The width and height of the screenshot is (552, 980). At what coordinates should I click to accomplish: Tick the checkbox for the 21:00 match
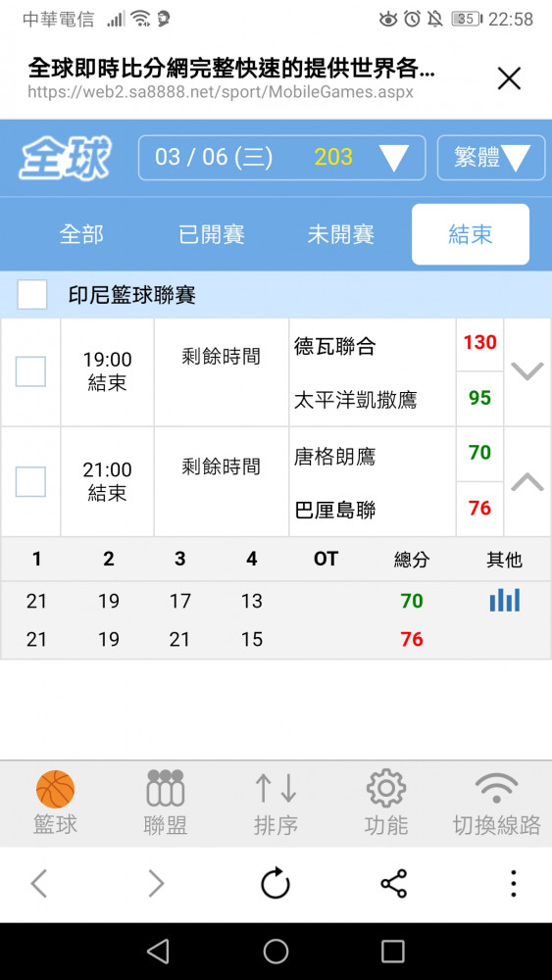[x=30, y=482]
